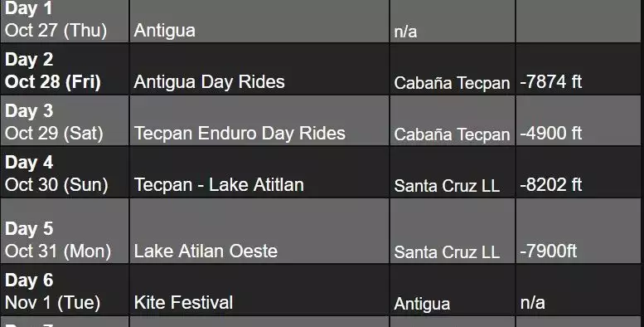The image size is (644, 327).
Task: Select the Antigua lodging cell for Day 6
Action: (x=453, y=290)
